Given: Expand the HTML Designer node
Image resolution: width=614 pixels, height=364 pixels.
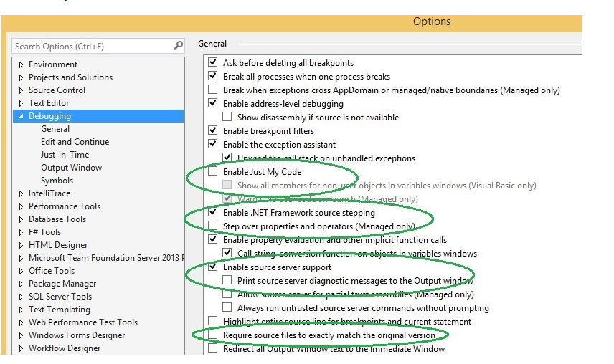Looking at the screenshot, I should tap(21, 245).
